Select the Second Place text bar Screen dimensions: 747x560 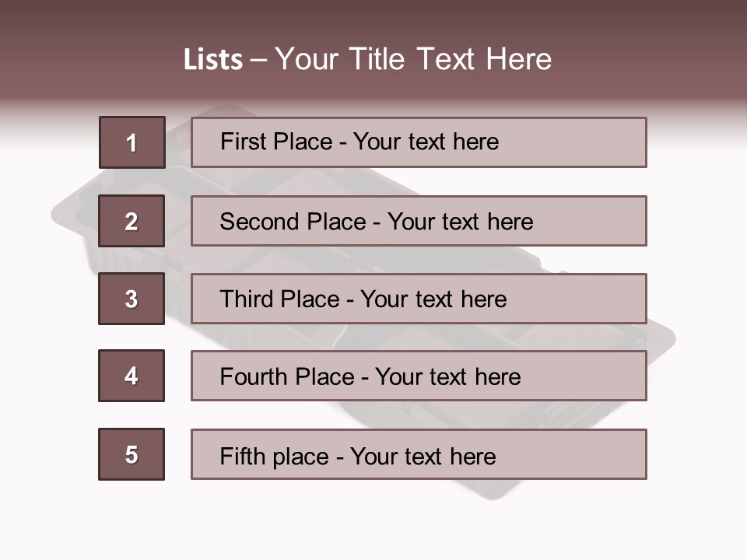tap(419, 221)
